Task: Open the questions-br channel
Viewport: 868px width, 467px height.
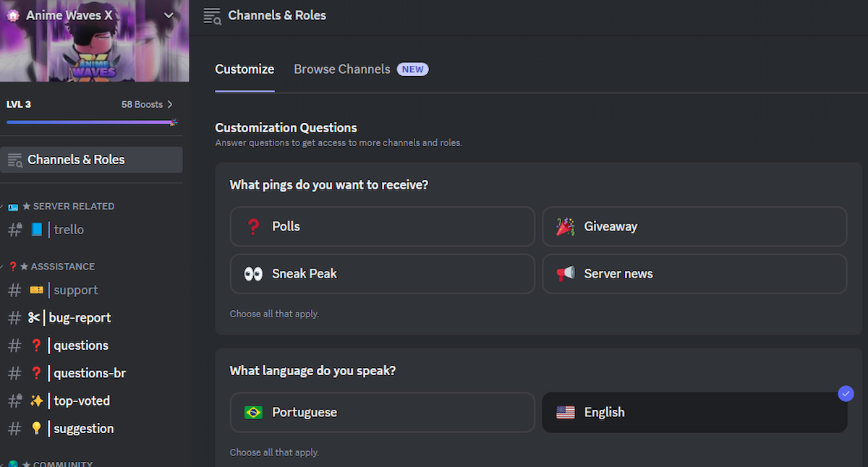Action: tap(91, 374)
